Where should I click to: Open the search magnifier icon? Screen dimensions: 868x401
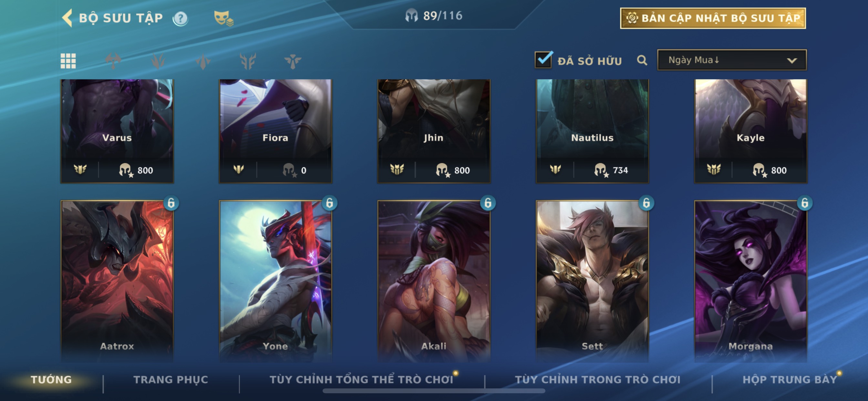click(642, 60)
